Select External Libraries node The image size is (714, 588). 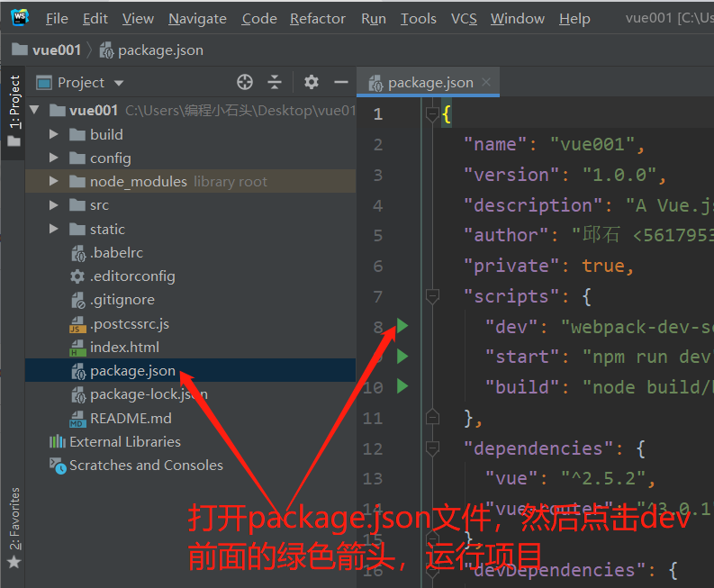coord(190,441)
